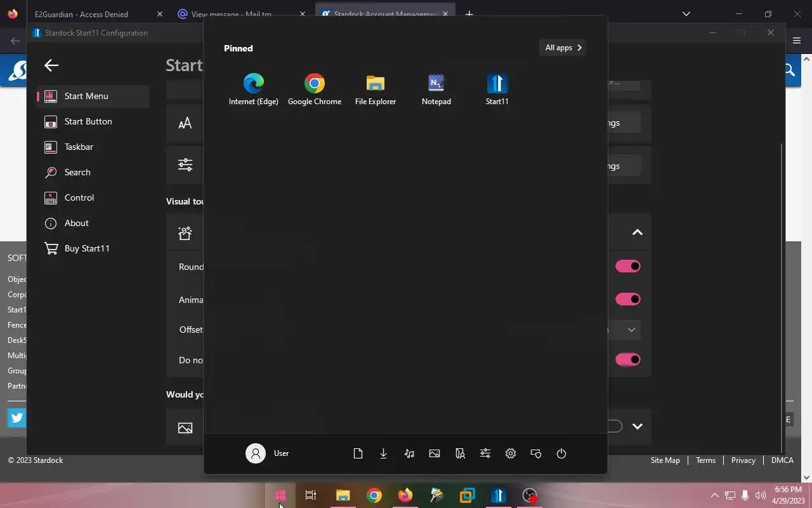Select Start Menu in configuration sidebar
The width and height of the screenshot is (812, 508).
[93, 96]
